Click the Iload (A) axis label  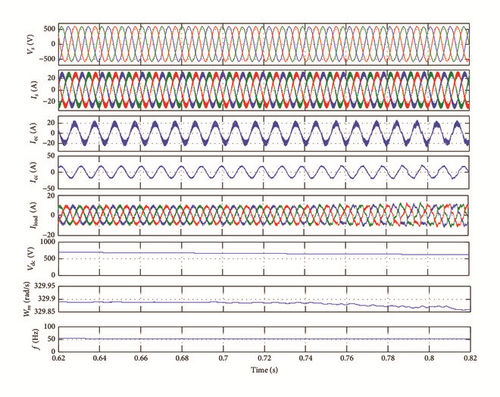click(34, 216)
